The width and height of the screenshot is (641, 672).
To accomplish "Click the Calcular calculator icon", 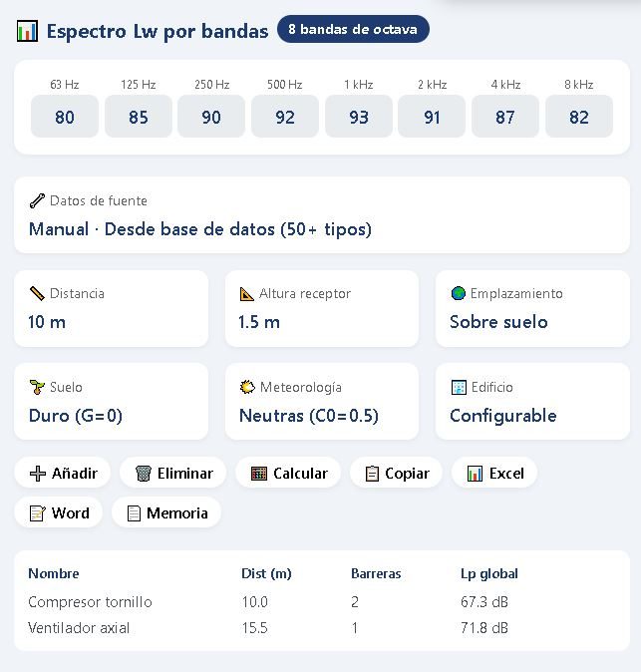I will [x=259, y=474].
